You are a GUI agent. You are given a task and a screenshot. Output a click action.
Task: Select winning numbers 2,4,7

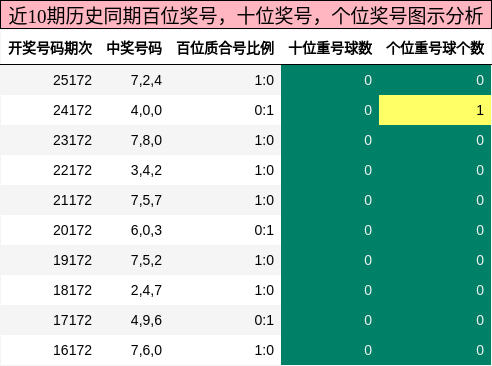[x=146, y=291]
